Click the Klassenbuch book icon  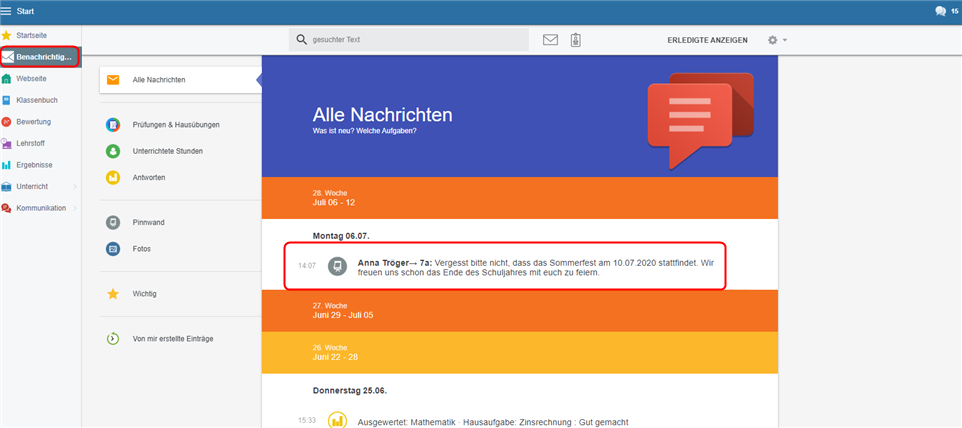(x=7, y=100)
